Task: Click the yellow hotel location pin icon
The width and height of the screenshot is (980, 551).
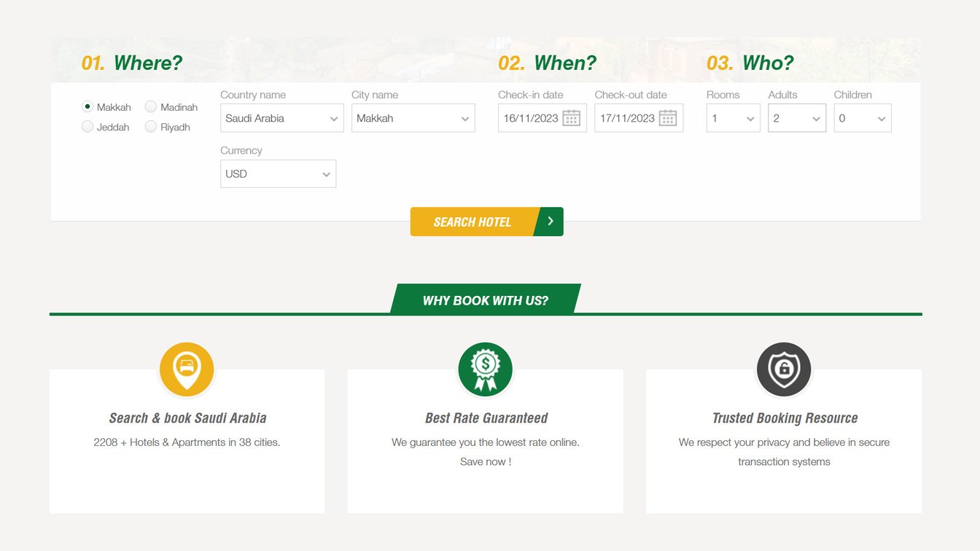Action: pos(187,369)
